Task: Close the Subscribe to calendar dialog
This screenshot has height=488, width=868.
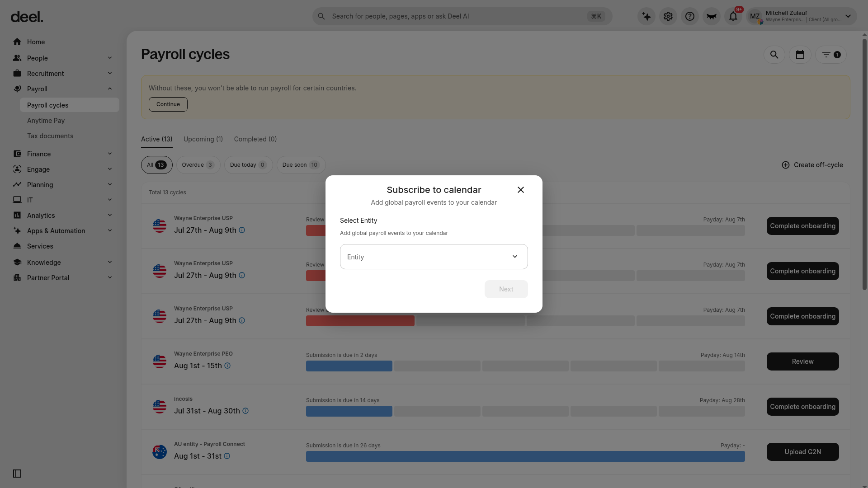Action: pos(521,190)
